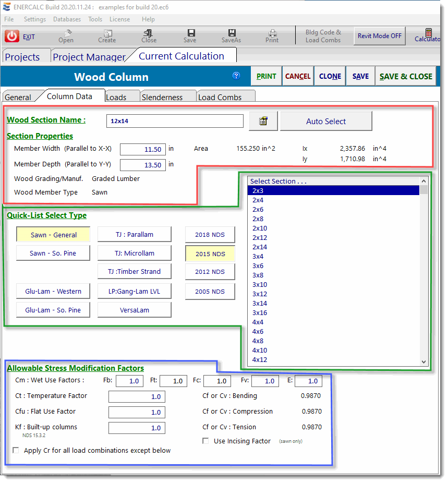Switch to the Slenderness tab
The image size is (448, 483).
[162, 97]
